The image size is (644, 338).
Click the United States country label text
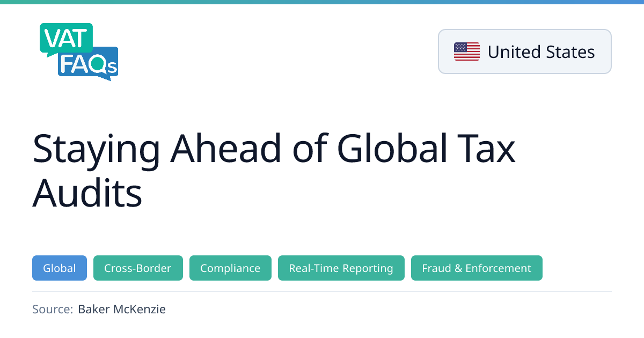point(541,52)
